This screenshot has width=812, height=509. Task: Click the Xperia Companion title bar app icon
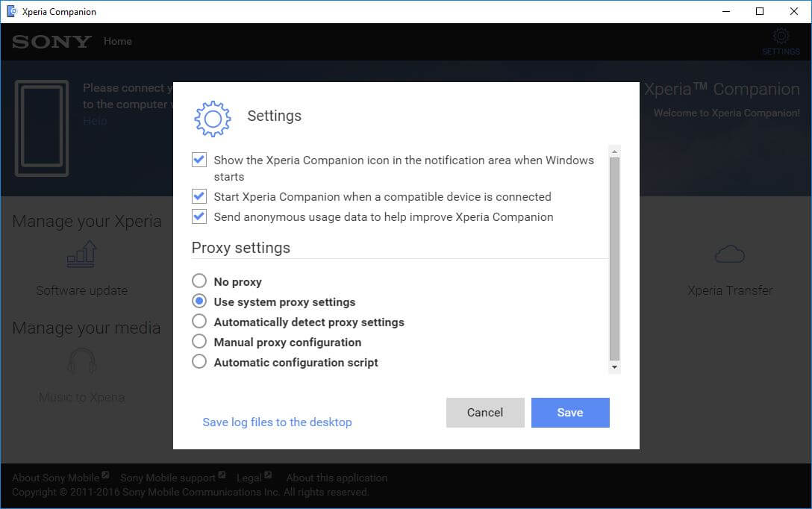click(x=11, y=11)
